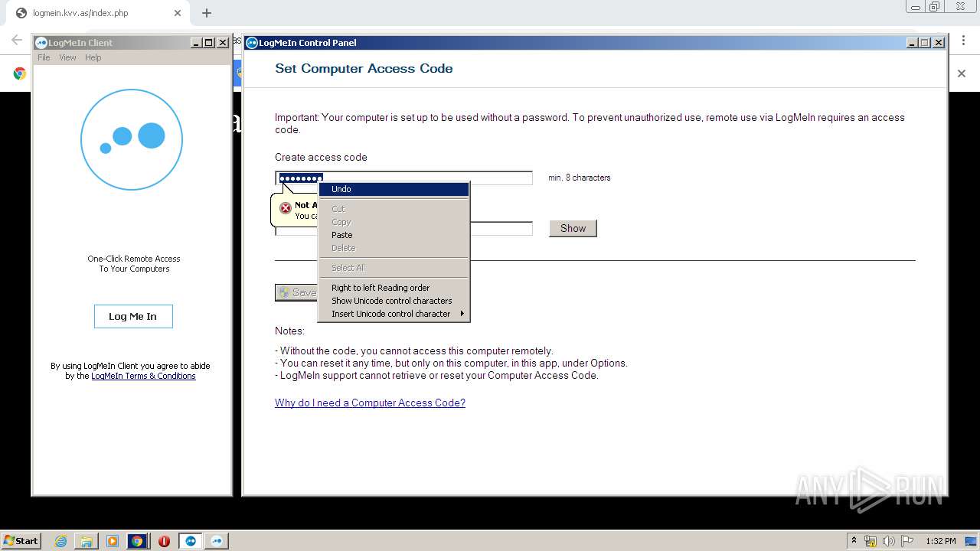Click the LogMeIn Client title bar logo
980x551 pixels.
coord(41,43)
